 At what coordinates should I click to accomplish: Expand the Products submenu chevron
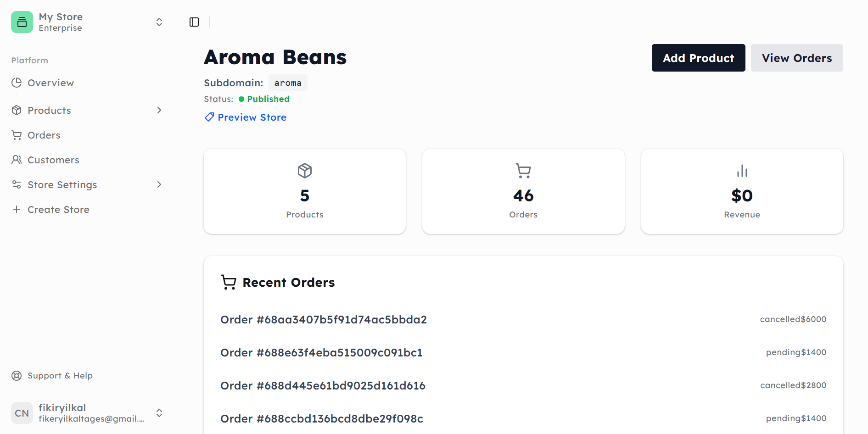[x=159, y=110]
